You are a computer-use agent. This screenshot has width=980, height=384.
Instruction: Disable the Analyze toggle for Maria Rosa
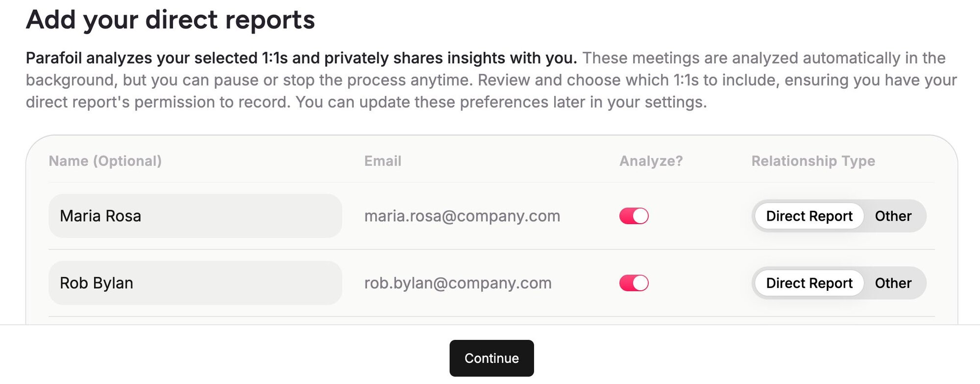click(x=634, y=216)
